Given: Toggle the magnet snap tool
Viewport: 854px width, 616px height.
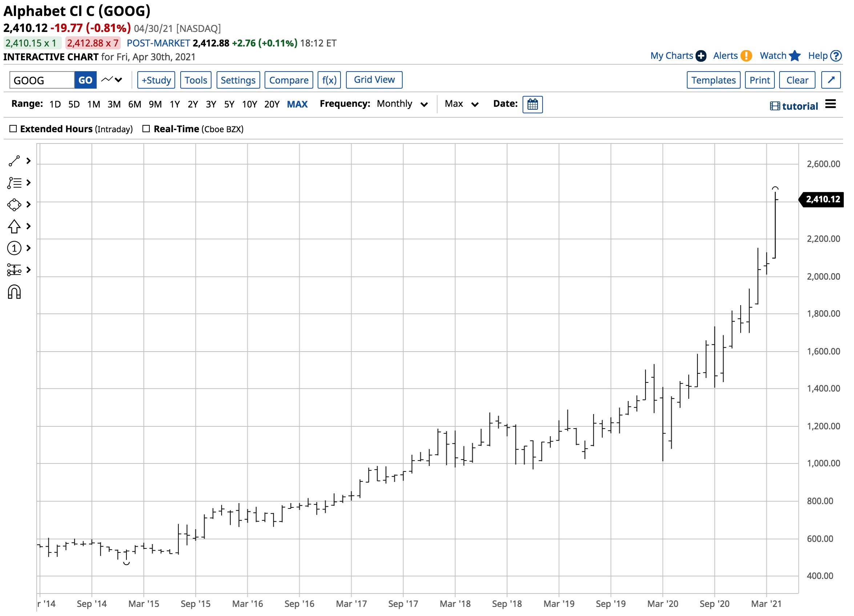Looking at the screenshot, I should tap(14, 293).
